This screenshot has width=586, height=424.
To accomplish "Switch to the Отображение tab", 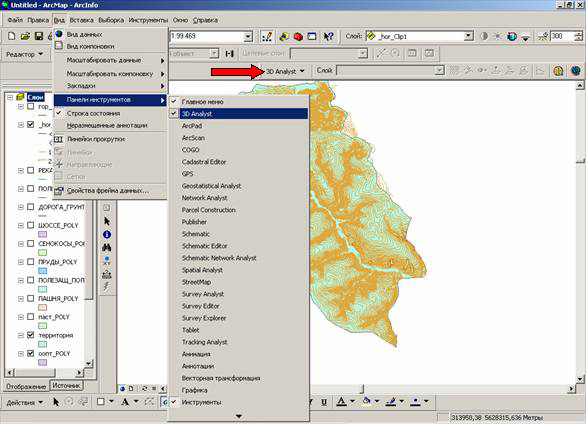I will tap(26, 386).
